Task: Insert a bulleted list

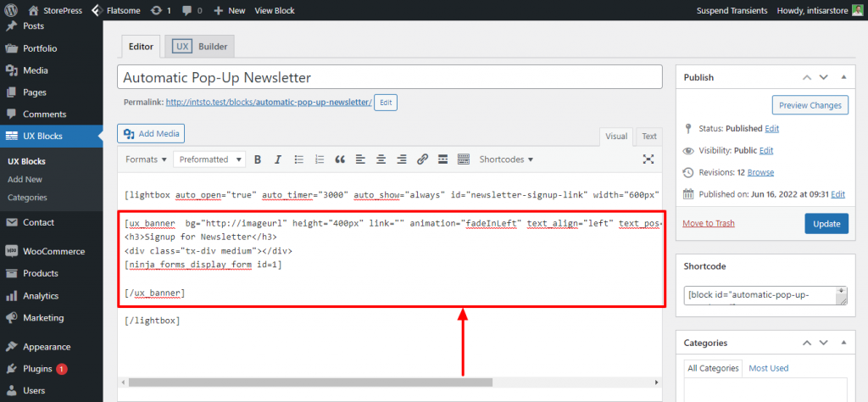Action: point(299,159)
